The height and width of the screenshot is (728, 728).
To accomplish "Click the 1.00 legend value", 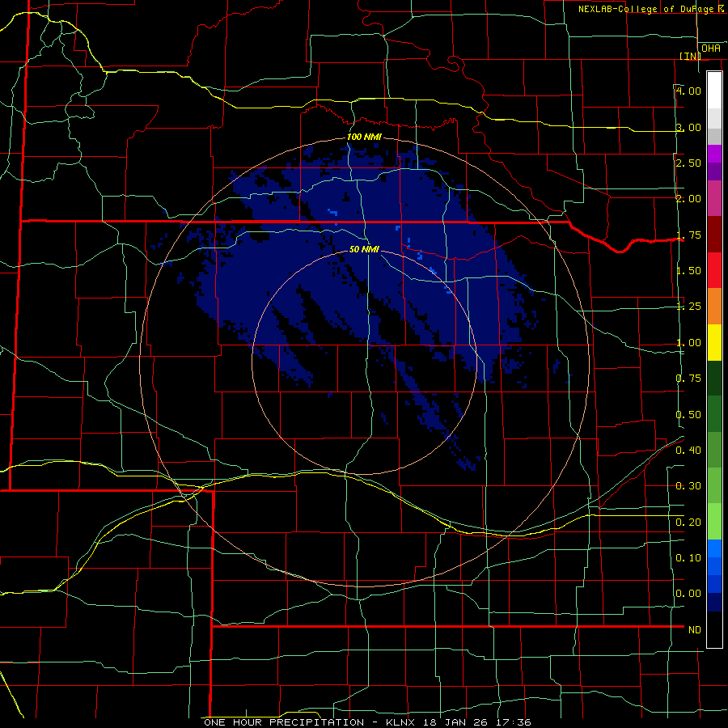I will click(x=688, y=343).
